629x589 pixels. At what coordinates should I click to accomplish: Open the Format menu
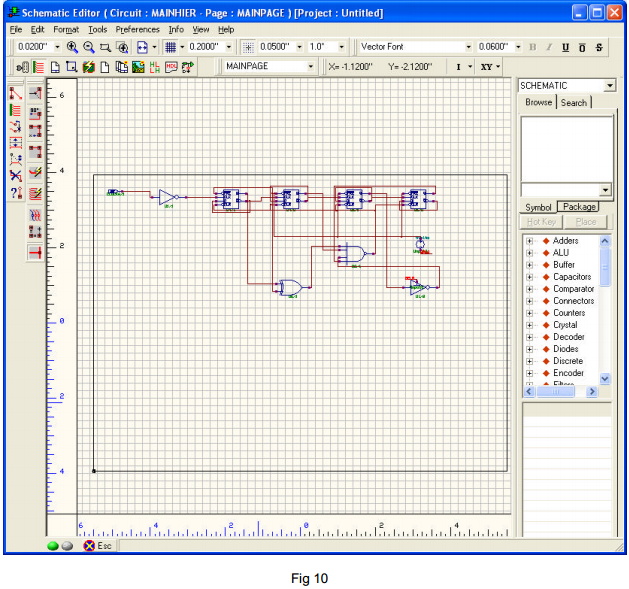pyautogui.click(x=66, y=30)
